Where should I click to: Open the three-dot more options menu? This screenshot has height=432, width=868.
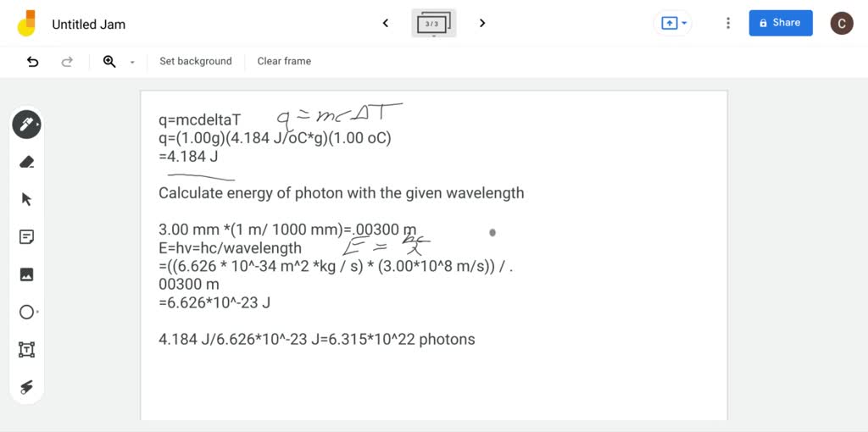pyautogui.click(x=727, y=24)
